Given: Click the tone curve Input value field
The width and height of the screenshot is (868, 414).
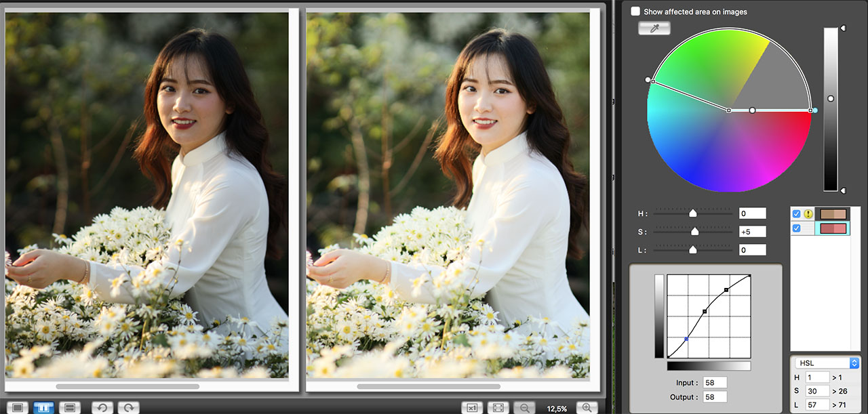Looking at the screenshot, I should coord(715,383).
